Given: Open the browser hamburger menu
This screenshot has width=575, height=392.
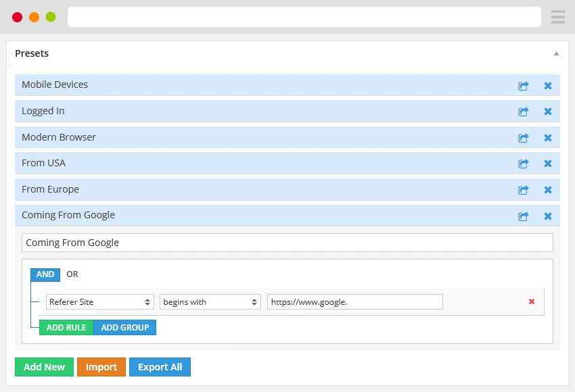Looking at the screenshot, I should [x=558, y=17].
